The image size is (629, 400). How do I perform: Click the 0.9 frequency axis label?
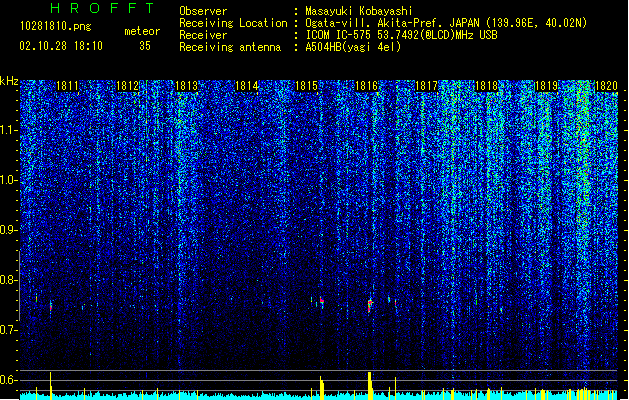coord(8,230)
